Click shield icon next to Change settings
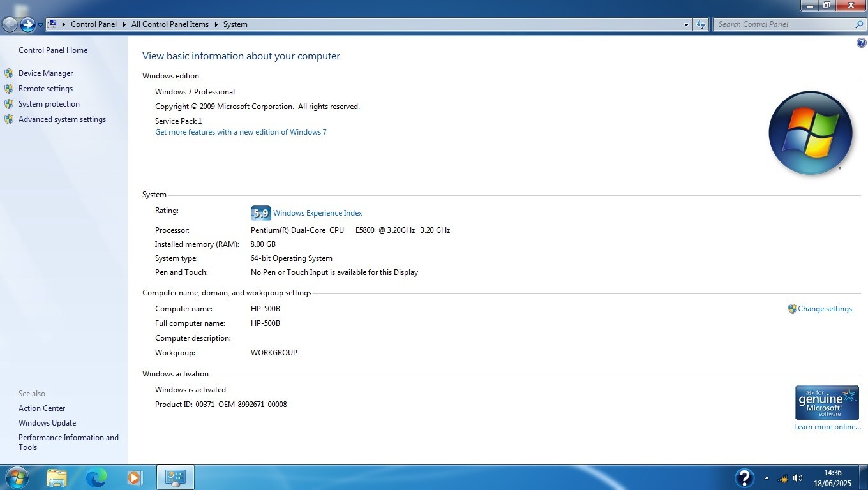 [x=792, y=309]
